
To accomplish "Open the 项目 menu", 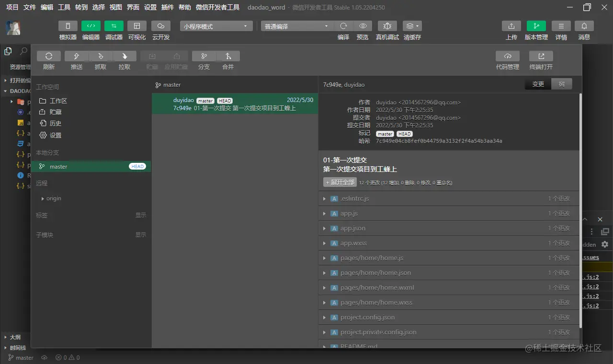I will point(12,7).
